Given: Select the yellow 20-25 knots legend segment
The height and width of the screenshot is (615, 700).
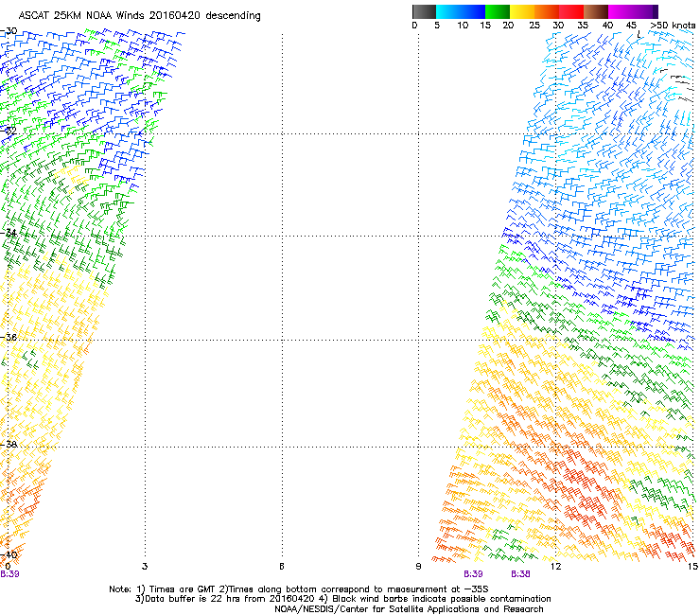Looking at the screenshot, I should 522,11.
